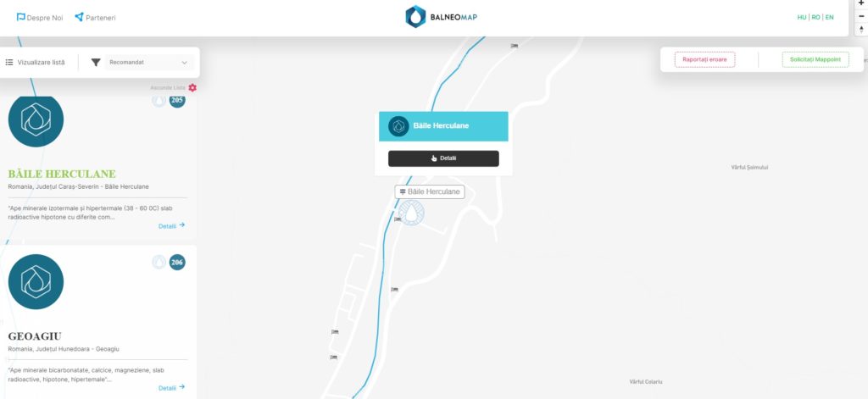This screenshot has height=399, width=868.
Task: Switch language to EN
Action: [829, 17]
